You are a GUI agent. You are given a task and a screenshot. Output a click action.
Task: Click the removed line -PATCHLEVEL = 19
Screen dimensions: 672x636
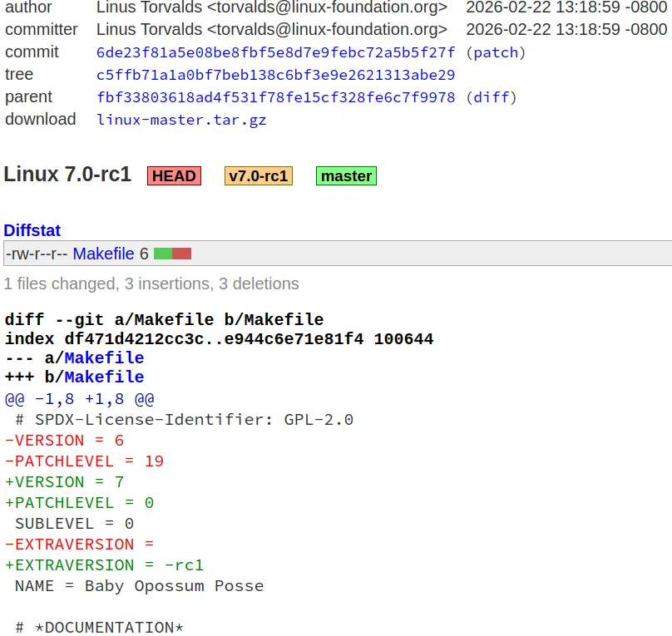tap(85, 461)
